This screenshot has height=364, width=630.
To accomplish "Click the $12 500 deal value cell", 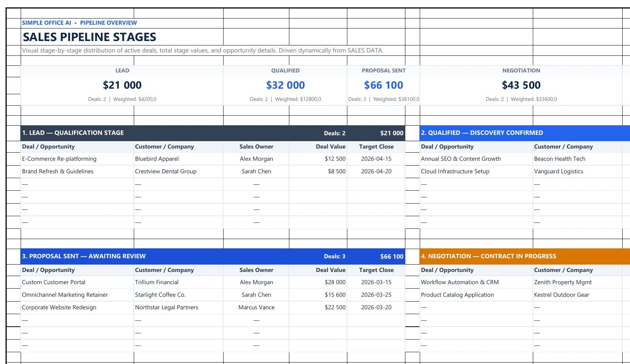I will [x=318, y=159].
